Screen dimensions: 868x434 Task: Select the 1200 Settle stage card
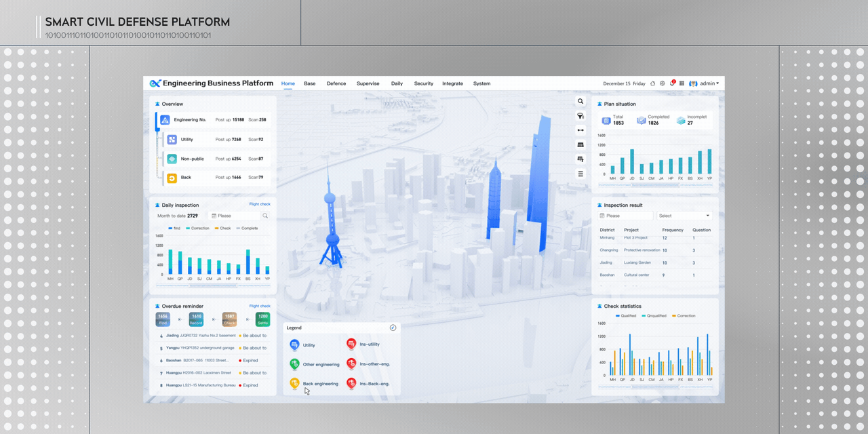(263, 319)
